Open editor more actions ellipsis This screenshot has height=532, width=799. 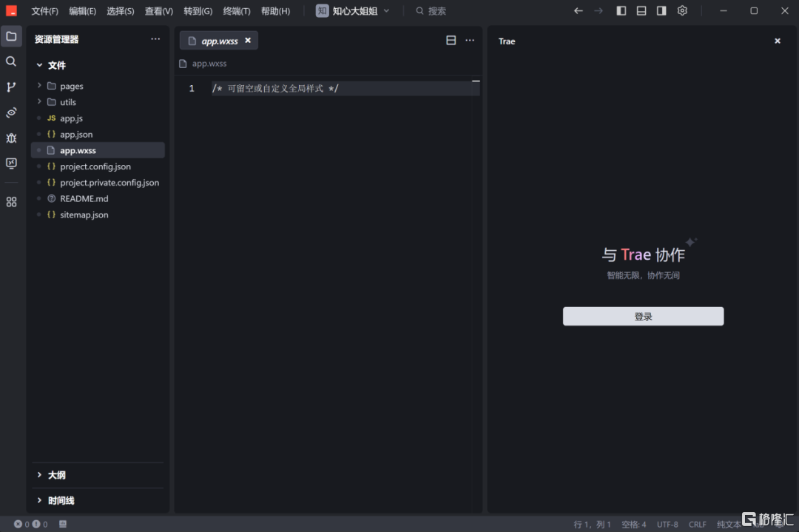pos(470,40)
